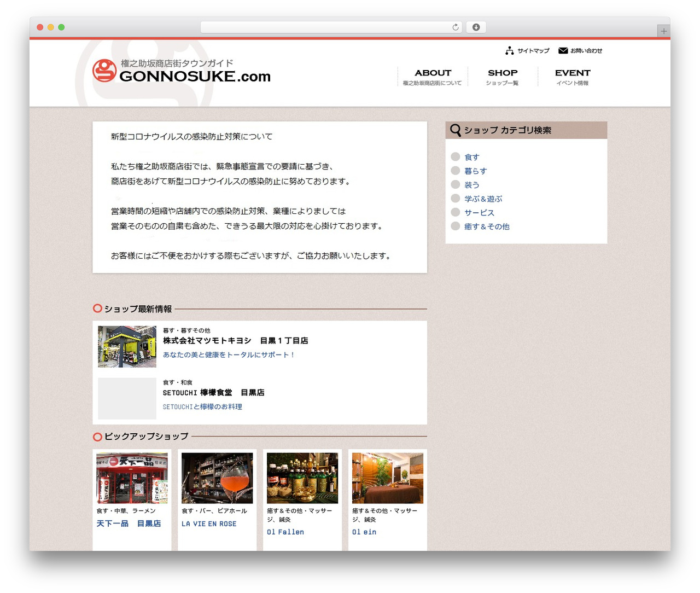Open the sitemap icon link
The width and height of the screenshot is (700, 593).
pyautogui.click(x=510, y=50)
